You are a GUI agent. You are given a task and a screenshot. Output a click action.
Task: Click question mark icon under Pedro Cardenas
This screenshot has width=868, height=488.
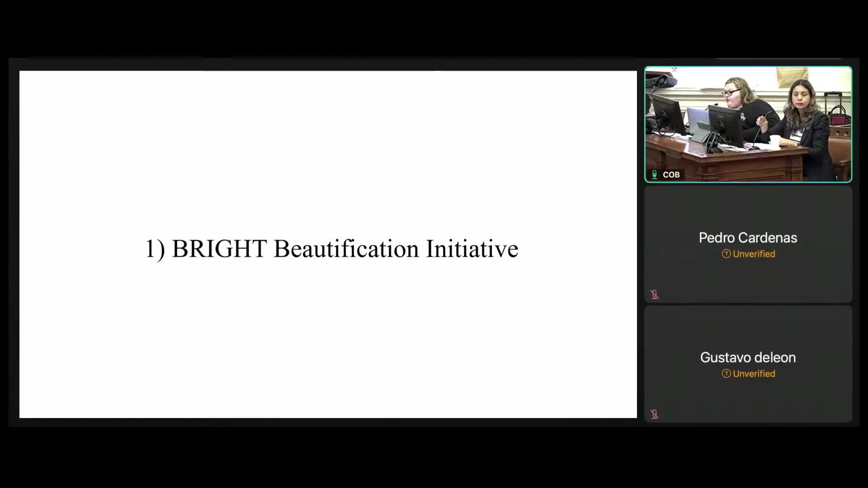726,254
